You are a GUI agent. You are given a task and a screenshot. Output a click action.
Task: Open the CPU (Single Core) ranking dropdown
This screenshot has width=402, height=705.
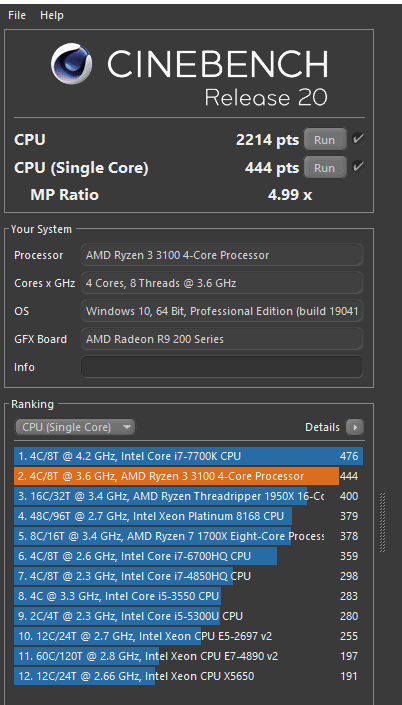(75, 427)
